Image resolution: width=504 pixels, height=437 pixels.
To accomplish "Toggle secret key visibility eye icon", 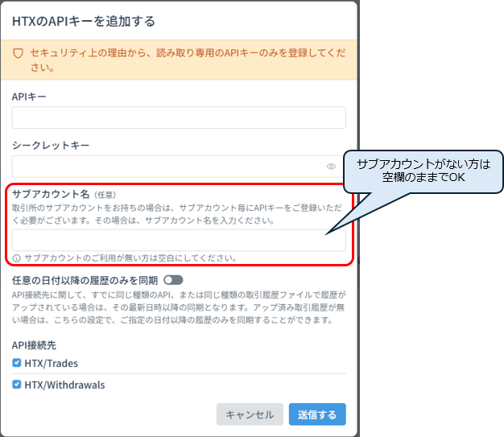I will (x=331, y=167).
